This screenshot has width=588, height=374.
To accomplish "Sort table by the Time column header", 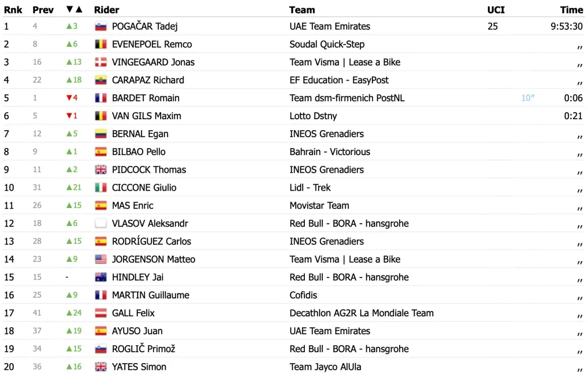I will 571,10.
